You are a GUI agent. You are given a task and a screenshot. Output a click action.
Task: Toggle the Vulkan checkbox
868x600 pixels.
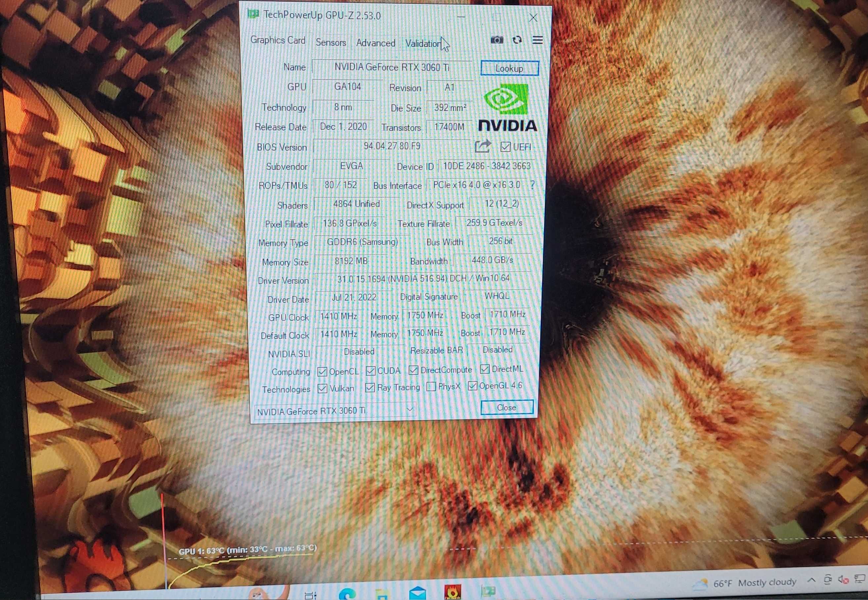pyautogui.click(x=322, y=388)
